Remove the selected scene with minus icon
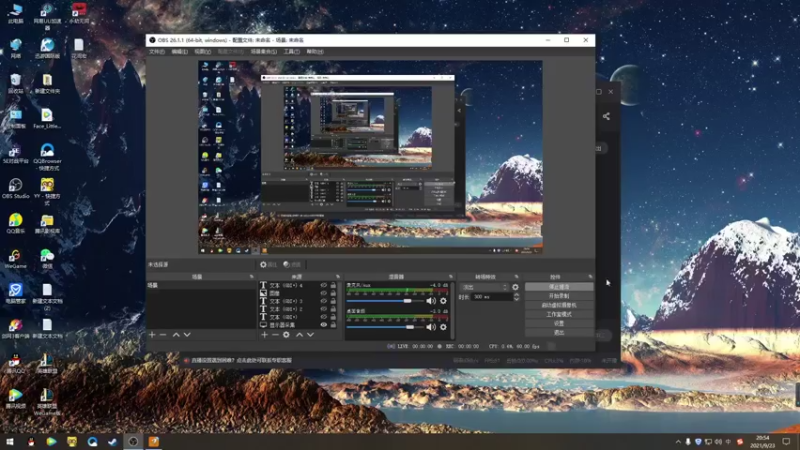The image size is (800, 450). point(163,335)
